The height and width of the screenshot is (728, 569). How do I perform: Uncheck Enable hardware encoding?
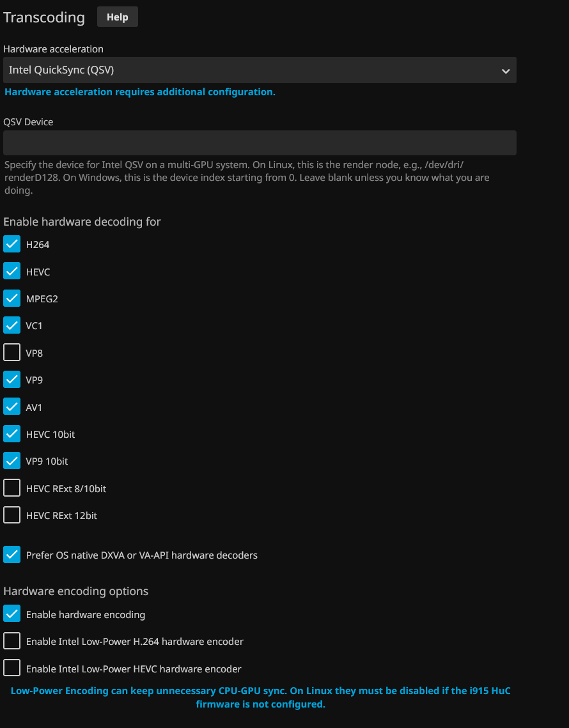point(12,614)
